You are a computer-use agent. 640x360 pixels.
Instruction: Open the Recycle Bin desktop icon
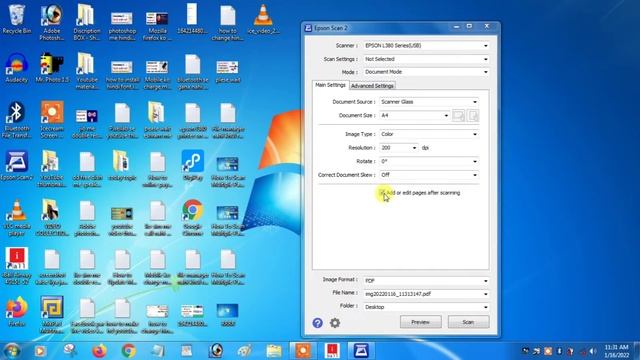(x=16, y=20)
